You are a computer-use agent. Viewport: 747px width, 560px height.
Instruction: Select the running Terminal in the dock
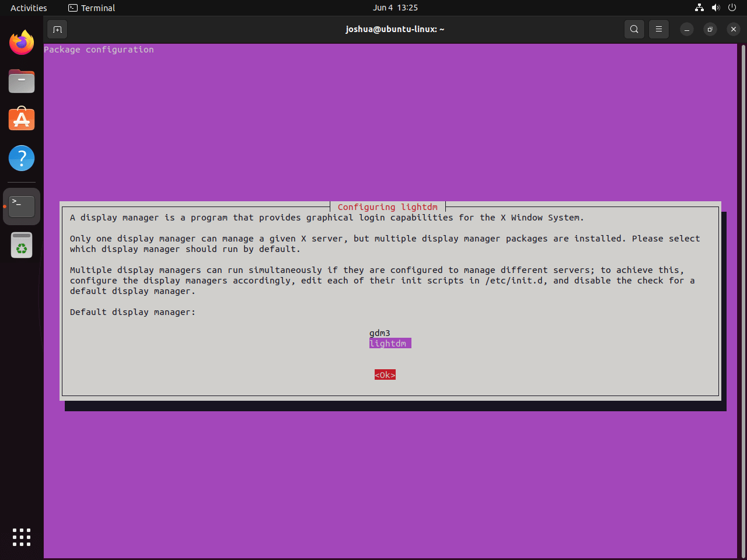[21, 205]
